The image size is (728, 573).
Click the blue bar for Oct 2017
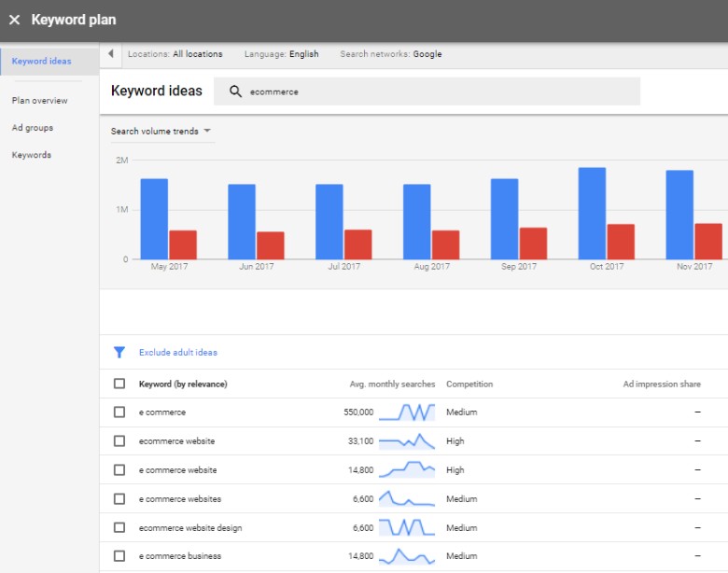(592, 213)
